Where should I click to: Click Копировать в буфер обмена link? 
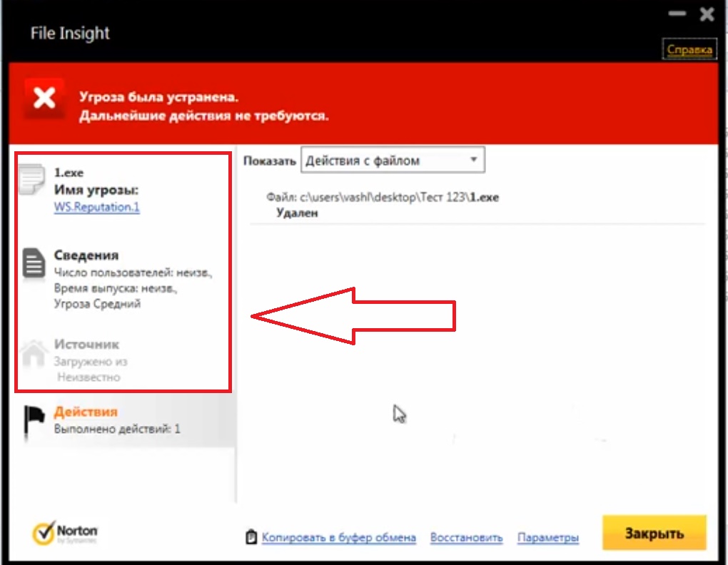[339, 537]
